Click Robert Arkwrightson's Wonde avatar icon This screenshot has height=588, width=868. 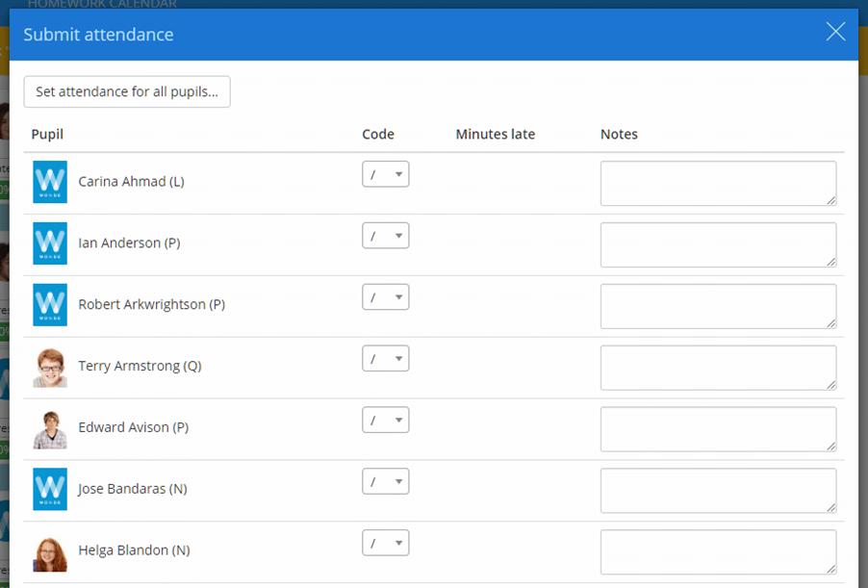tap(50, 305)
